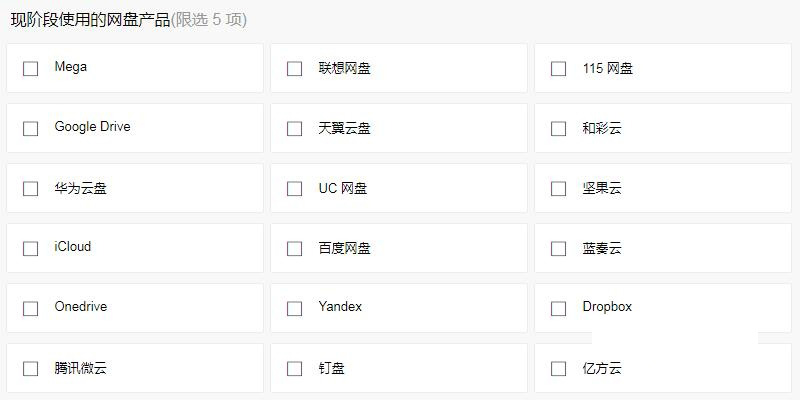This screenshot has height=400, width=800.
Task: Click the 百度网盘 option card
Action: tap(399, 248)
